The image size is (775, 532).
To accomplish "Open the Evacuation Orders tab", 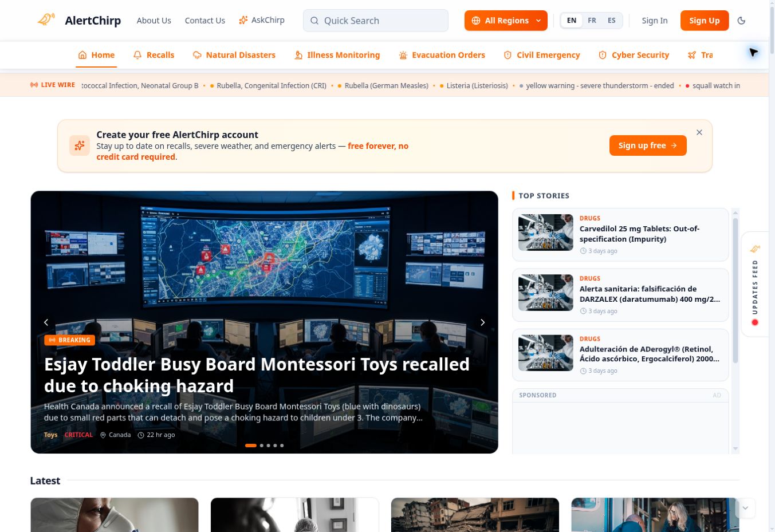I will (442, 55).
